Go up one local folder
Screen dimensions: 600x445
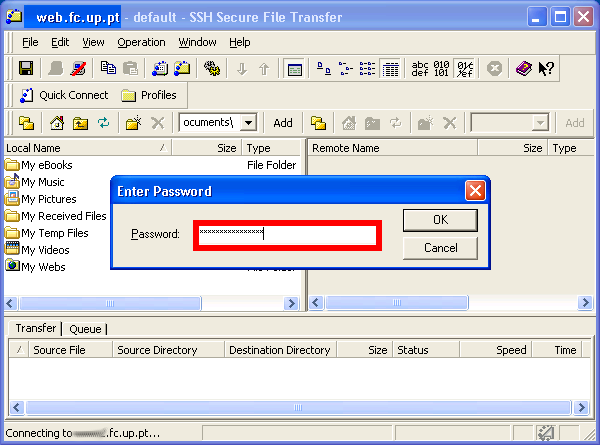pyautogui.click(x=80, y=123)
